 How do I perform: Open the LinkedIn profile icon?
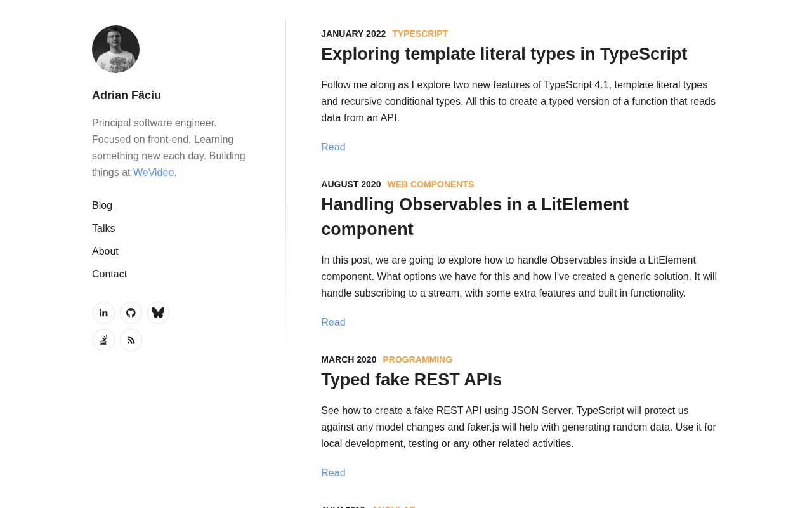coord(103,312)
